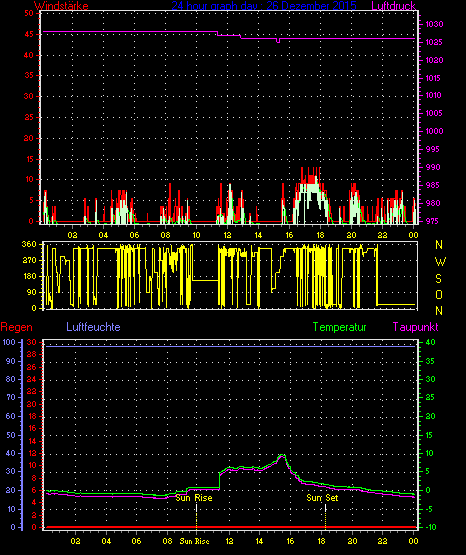This screenshot has height=555, width=466.
Task: Click the flat wind direction segment after hour 22
Action: (x=396, y=304)
